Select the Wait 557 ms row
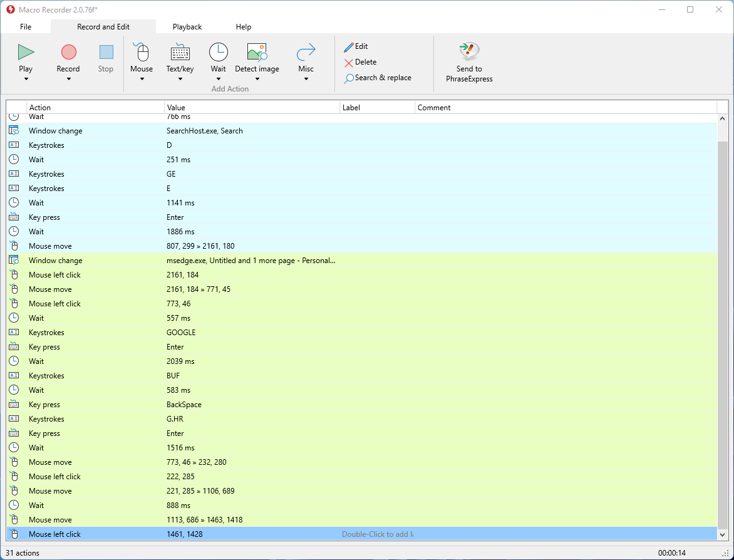Image resolution: width=734 pixels, height=560 pixels. click(x=362, y=318)
